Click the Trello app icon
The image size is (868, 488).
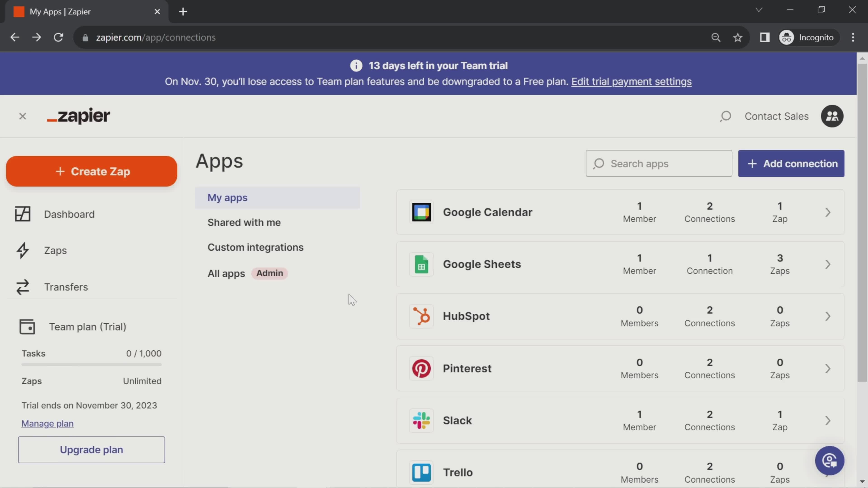tap(422, 472)
